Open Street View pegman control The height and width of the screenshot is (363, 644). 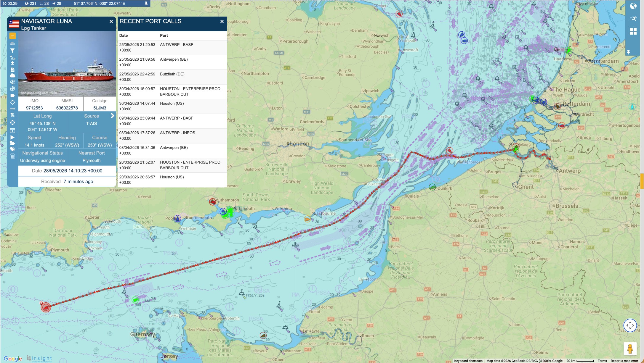[630, 349]
